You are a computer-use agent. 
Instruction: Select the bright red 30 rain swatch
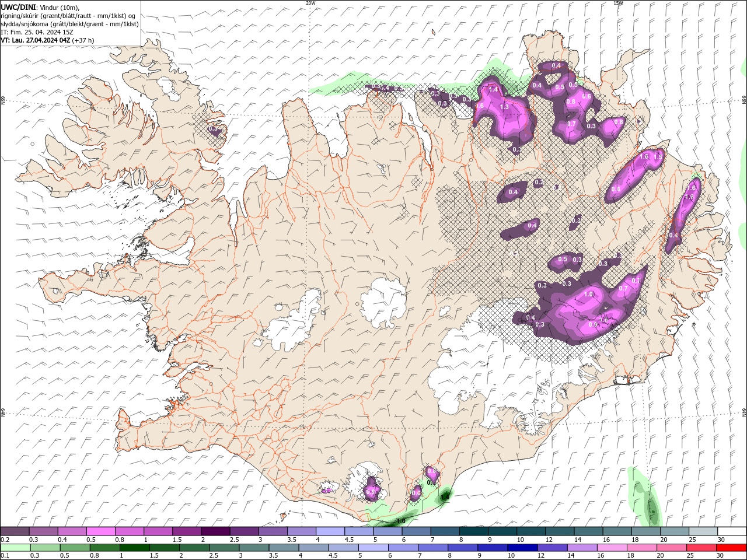click(731, 548)
